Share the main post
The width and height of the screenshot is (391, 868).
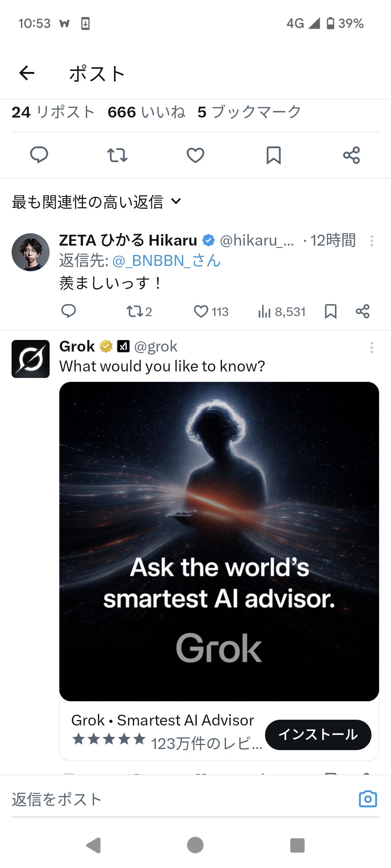tap(351, 155)
